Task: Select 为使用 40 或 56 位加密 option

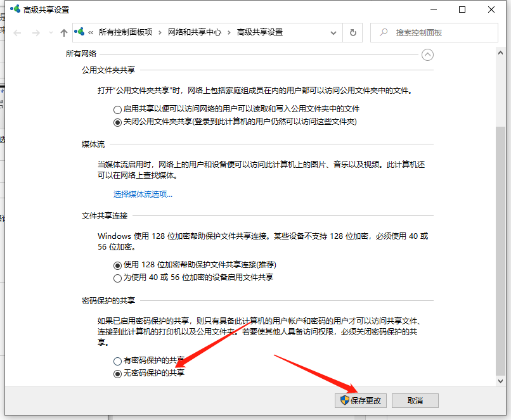Action: coord(117,277)
